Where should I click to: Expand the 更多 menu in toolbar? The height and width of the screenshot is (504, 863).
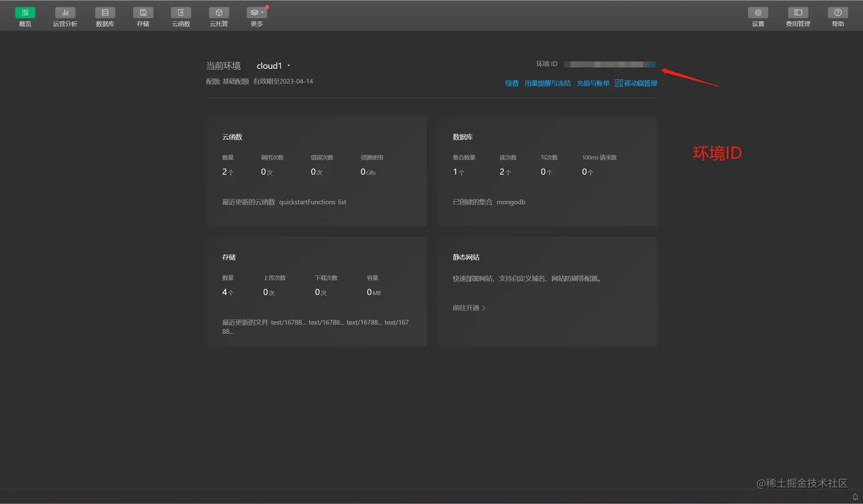[x=257, y=17]
